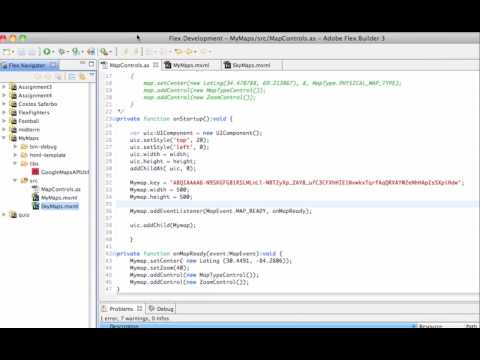Select SkyMaps.mxml in the navigator tree
This screenshot has width=480, height=360.
(x=55, y=206)
